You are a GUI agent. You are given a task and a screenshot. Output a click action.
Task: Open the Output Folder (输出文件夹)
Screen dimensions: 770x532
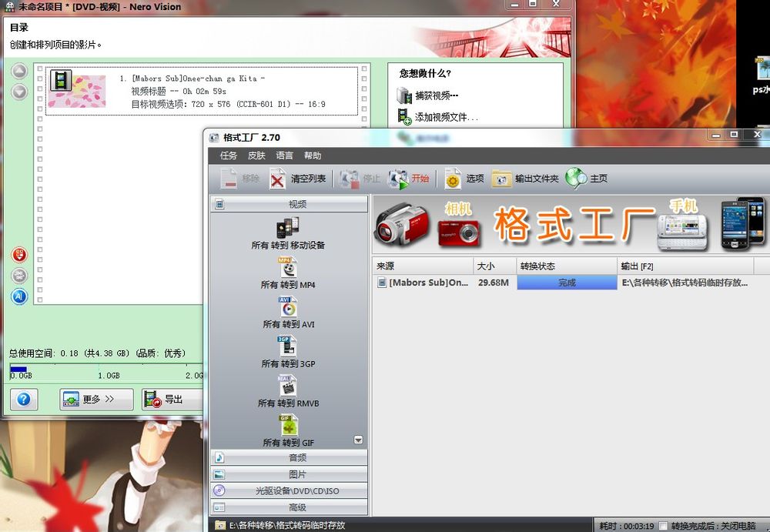[x=525, y=179]
